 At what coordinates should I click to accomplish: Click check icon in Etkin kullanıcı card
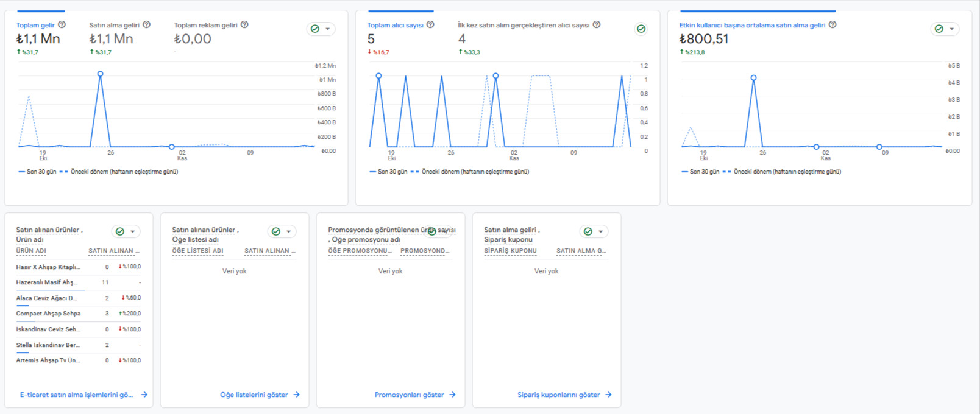[939, 29]
